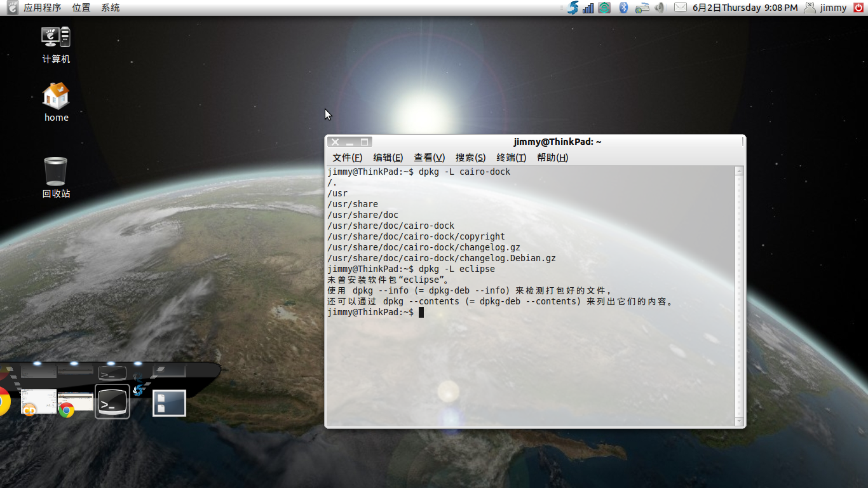Select the 回收站 (Trash) desktop icon
Image resolution: width=868 pixels, height=488 pixels.
56,178
